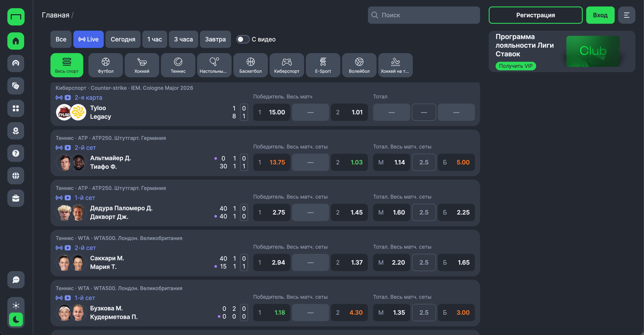Image resolution: width=644 pixels, height=335 pixels.
Task: Choose the 'E-Sport' category
Action: tap(323, 65)
